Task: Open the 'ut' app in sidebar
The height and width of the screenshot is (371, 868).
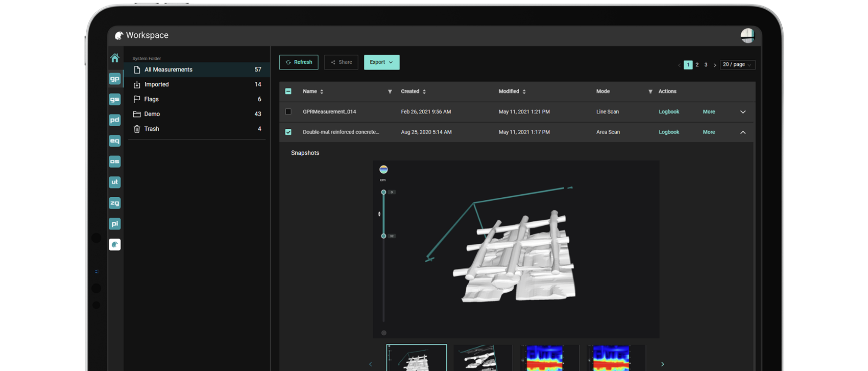Action: [x=115, y=182]
